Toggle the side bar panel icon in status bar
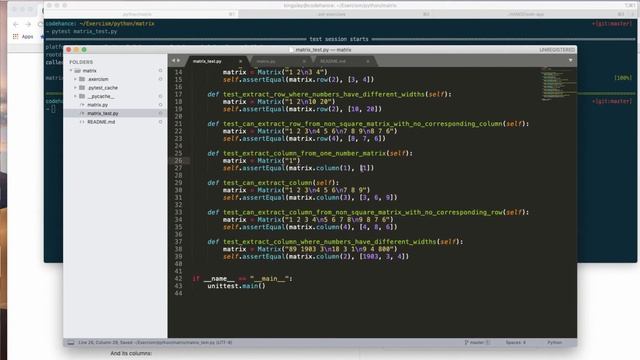 coord(71,343)
